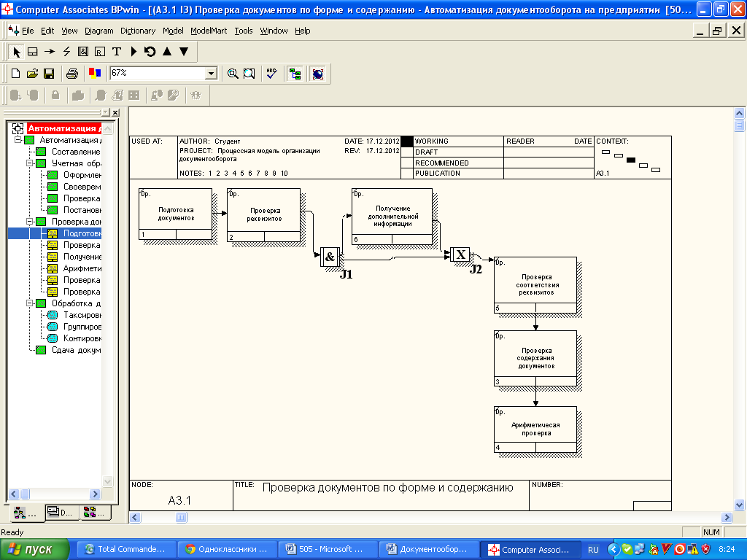Save model diskette icon
The width and height of the screenshot is (747, 560).
[x=49, y=74]
